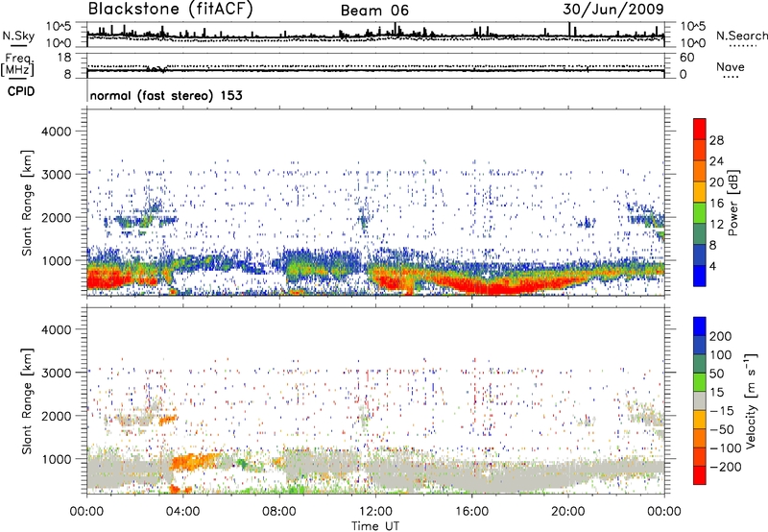Click the 'Blackstone (fitACF)' title text
The height and width of the screenshot is (532, 768).
[171, 10]
